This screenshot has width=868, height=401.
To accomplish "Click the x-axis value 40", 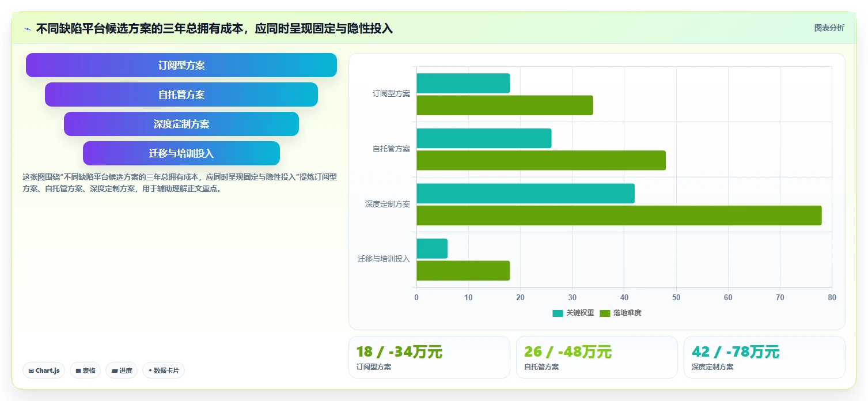I will tap(624, 297).
